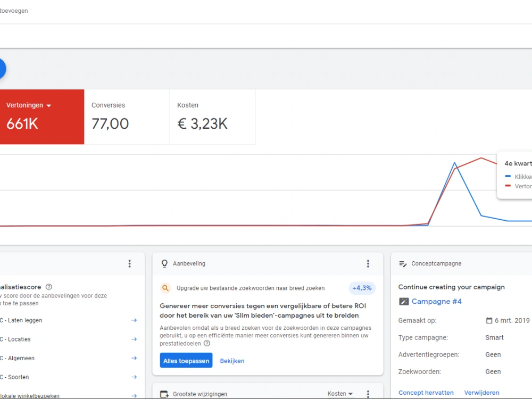532x399 pixels.
Task: Open arrow for Soorten campaign
Action: click(134, 377)
